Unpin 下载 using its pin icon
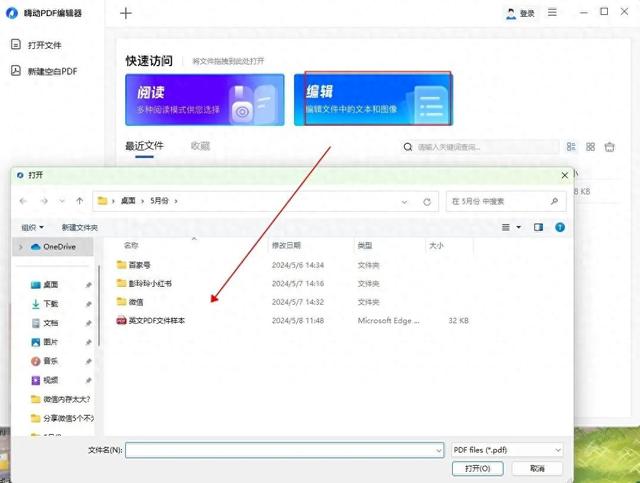The height and width of the screenshot is (483, 640). click(88, 304)
